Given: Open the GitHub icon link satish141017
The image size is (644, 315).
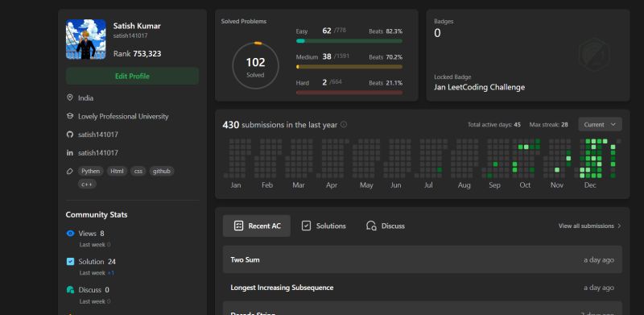Looking at the screenshot, I should [70, 135].
